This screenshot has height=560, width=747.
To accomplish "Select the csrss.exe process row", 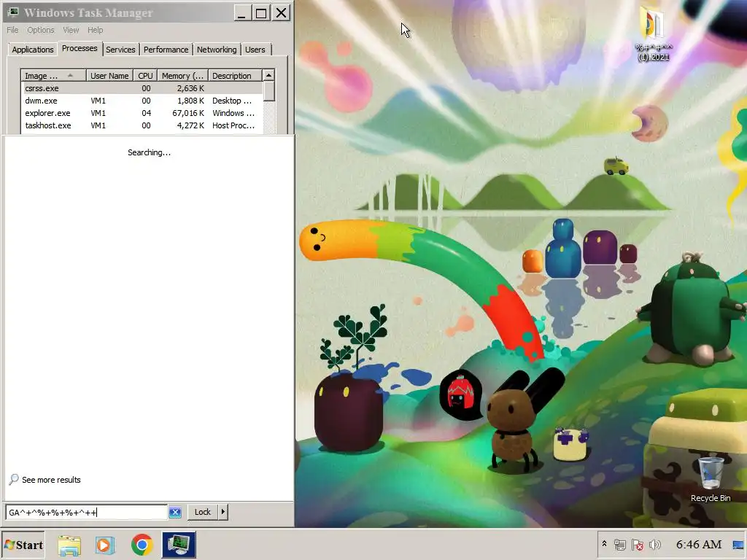I will (142, 88).
